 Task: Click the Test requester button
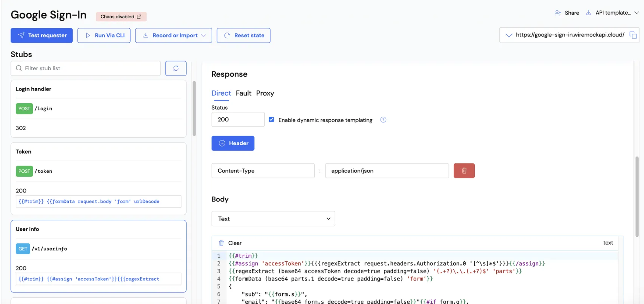(x=42, y=36)
